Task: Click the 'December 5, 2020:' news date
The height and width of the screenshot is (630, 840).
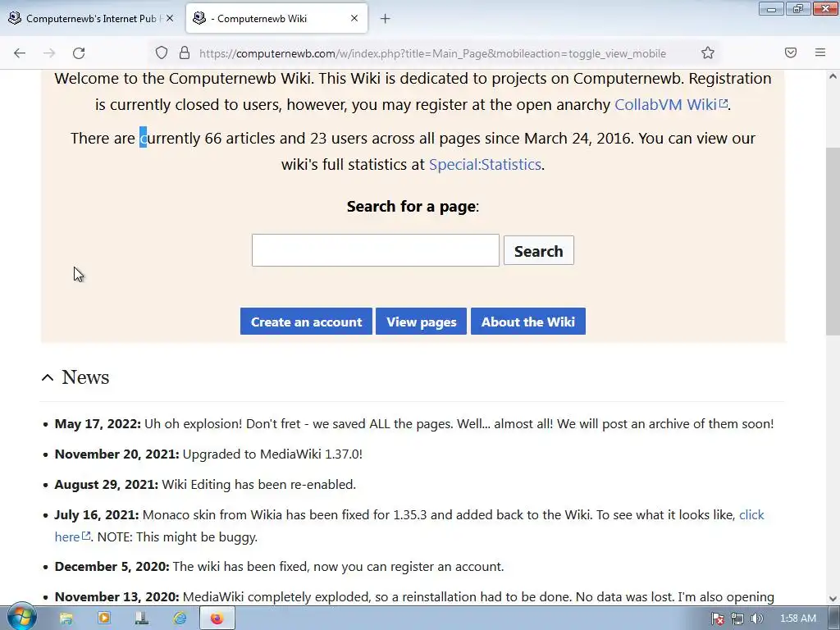Action: 112,567
